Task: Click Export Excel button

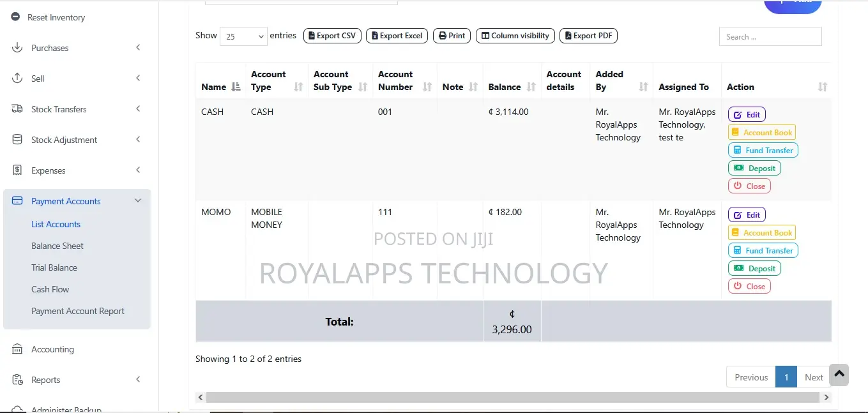Action: 397,36
